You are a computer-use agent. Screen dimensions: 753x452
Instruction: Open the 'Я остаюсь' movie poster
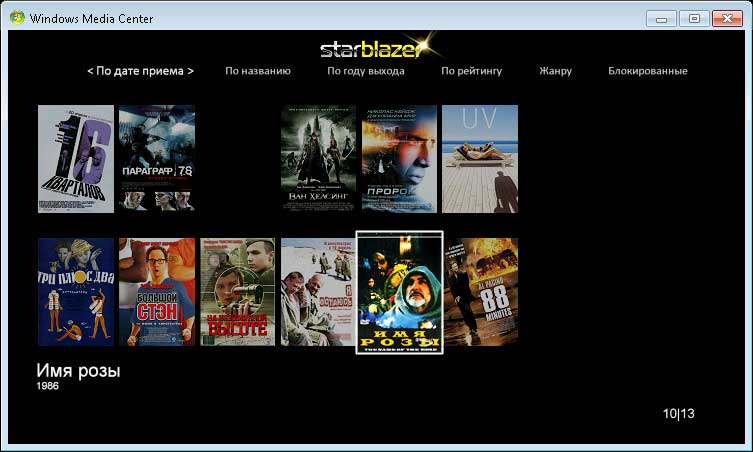(318, 292)
